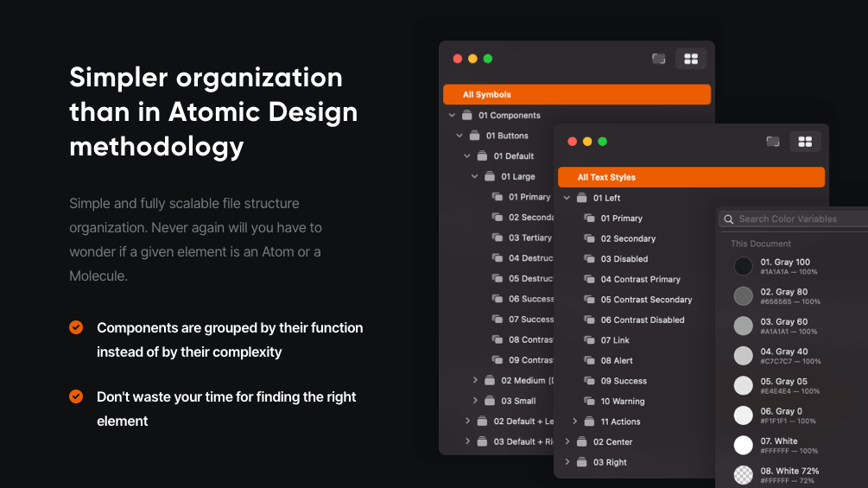
Task: Collapse the 01 Large folder chevron
Action: point(475,176)
